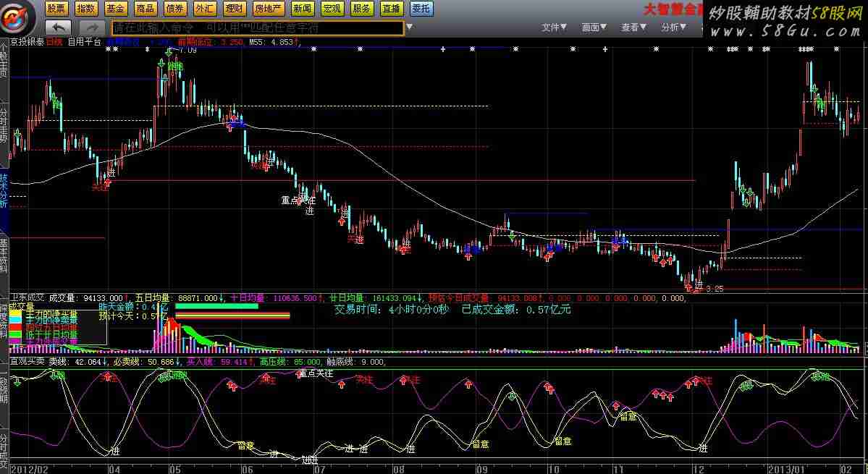868x474 pixels.
Task: Select the 基金 funds button
Action: click(115, 8)
